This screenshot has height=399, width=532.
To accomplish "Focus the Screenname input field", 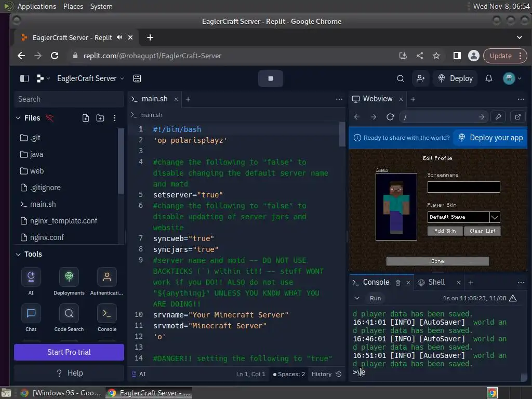I will point(463,187).
